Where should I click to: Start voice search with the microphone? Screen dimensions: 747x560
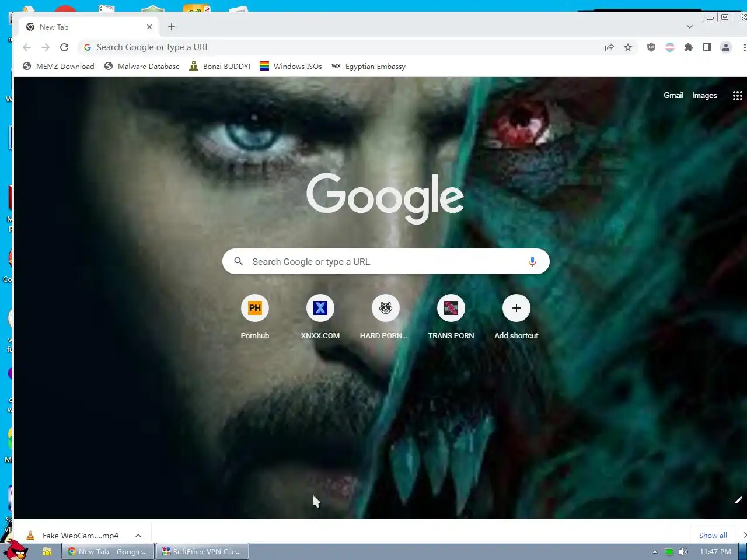(532, 262)
